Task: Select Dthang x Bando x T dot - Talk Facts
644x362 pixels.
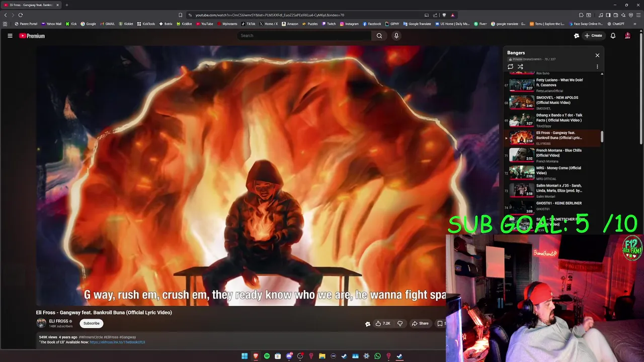Action: pos(553,120)
